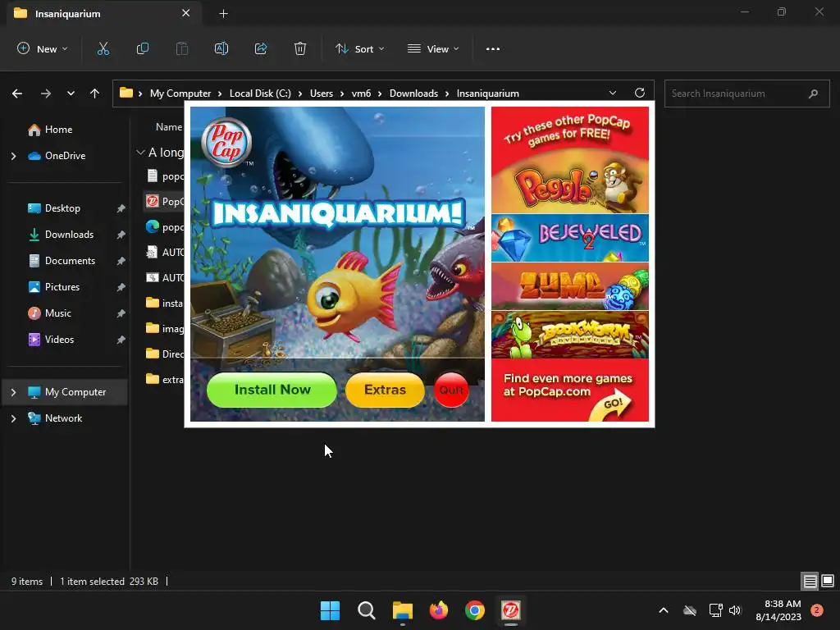Viewport: 840px width, 630px height.
Task: Click the Name column header
Action: [169, 127]
